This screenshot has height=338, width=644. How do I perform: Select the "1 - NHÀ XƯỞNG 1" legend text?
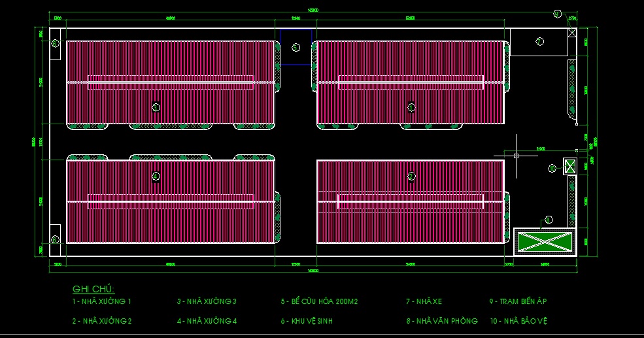click(102, 302)
